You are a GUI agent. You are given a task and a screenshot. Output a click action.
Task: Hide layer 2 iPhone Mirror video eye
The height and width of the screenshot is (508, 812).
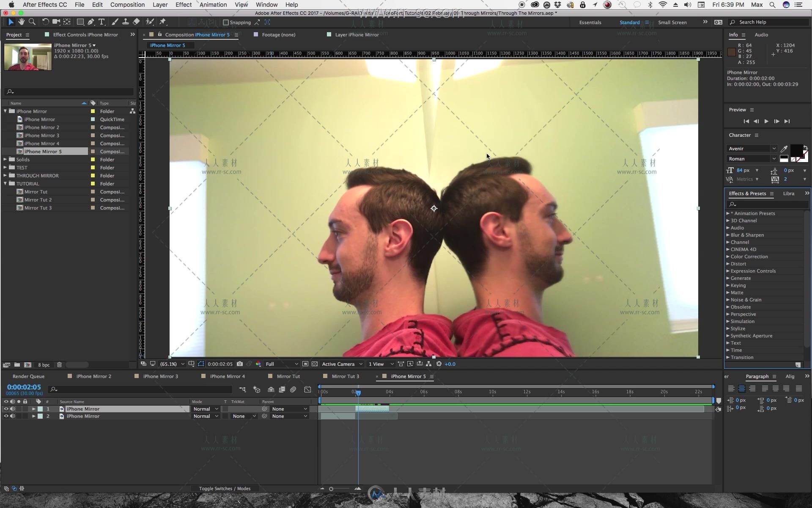pyautogui.click(x=6, y=417)
